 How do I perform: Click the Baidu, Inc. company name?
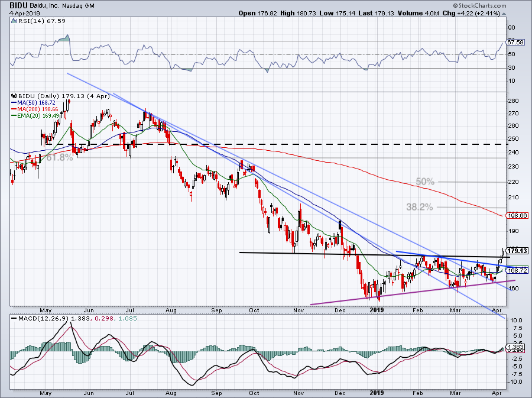tap(44, 6)
